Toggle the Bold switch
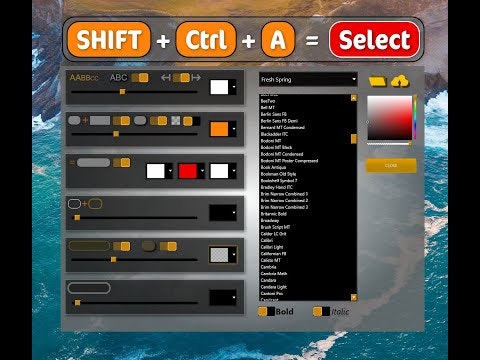The width and height of the screenshot is (480, 360). click(266, 312)
